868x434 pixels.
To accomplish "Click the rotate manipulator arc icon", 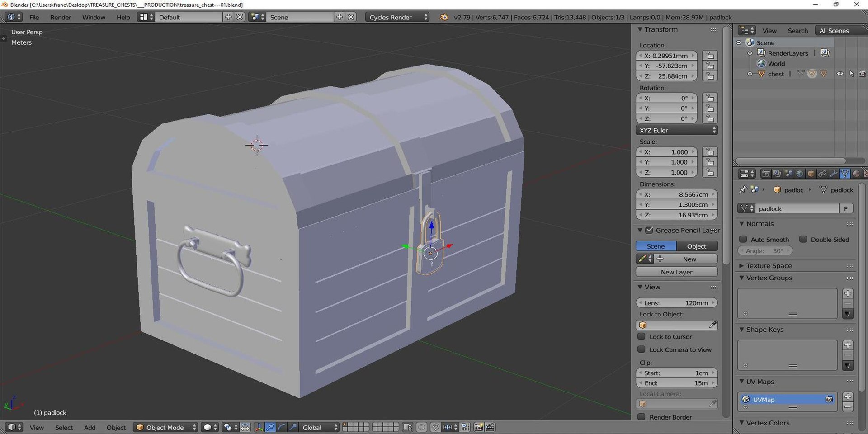I will pos(282,427).
